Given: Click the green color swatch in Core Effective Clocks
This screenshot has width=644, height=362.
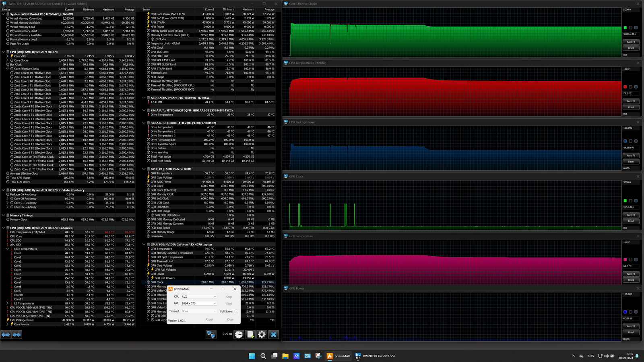Looking at the screenshot, I should 625,28.
